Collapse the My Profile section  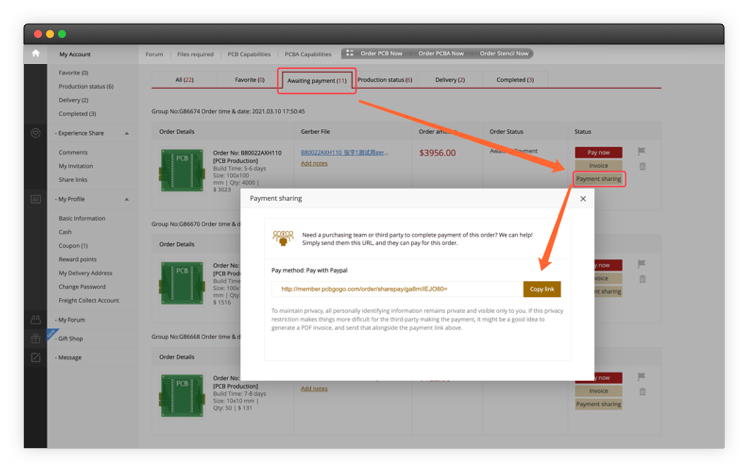point(127,199)
